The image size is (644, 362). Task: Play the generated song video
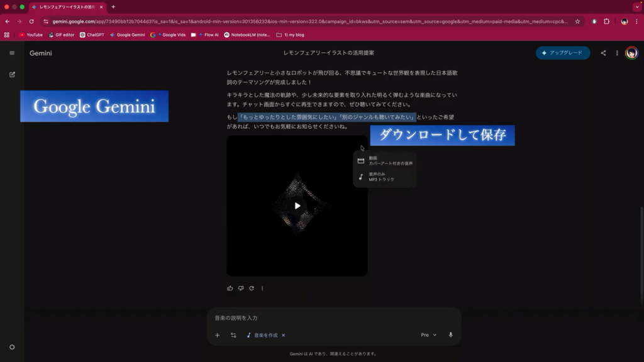(297, 206)
